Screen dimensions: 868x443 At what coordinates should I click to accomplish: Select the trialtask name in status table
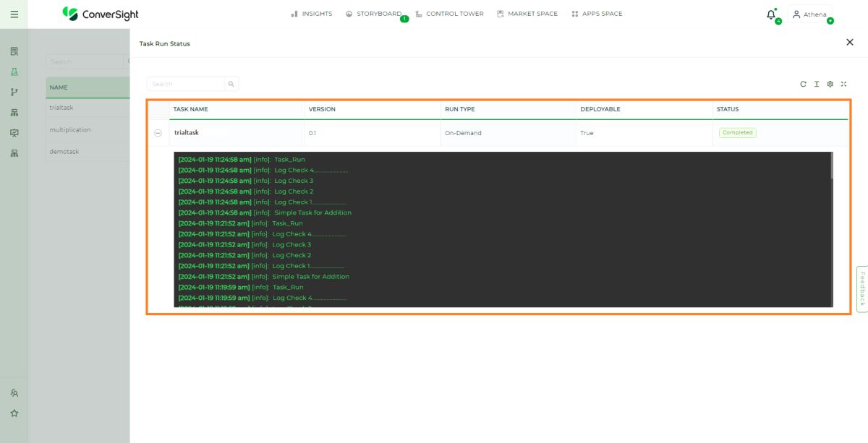tap(186, 133)
